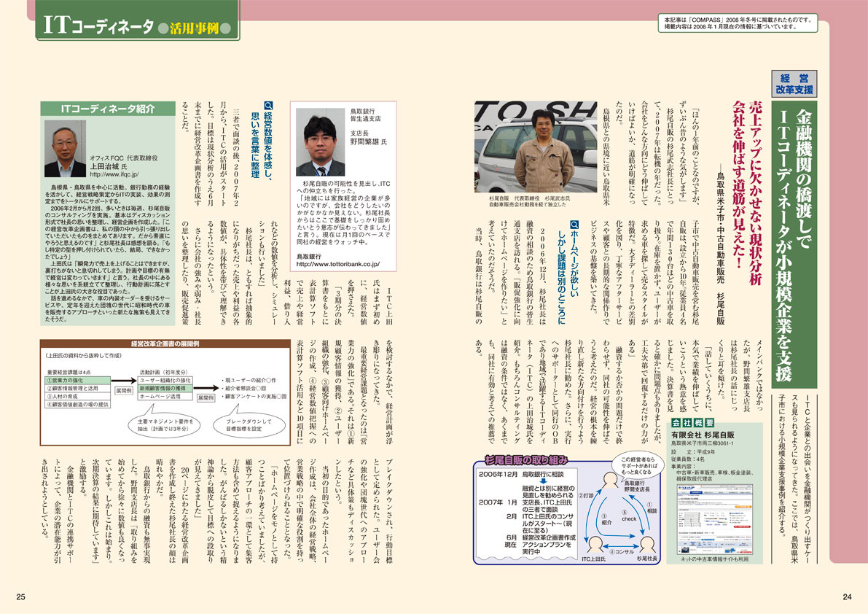Click the name 上田治城 氏
The width and height of the screenshot is (868, 614).
point(109,166)
